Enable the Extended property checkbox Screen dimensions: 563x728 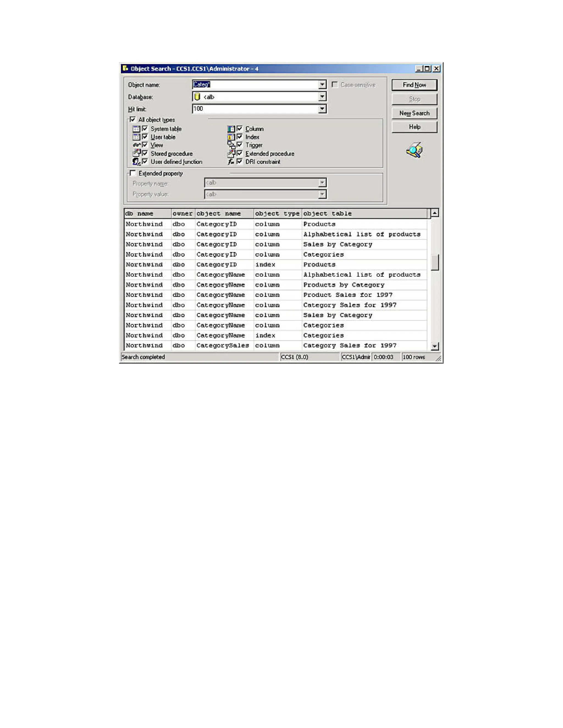point(133,173)
